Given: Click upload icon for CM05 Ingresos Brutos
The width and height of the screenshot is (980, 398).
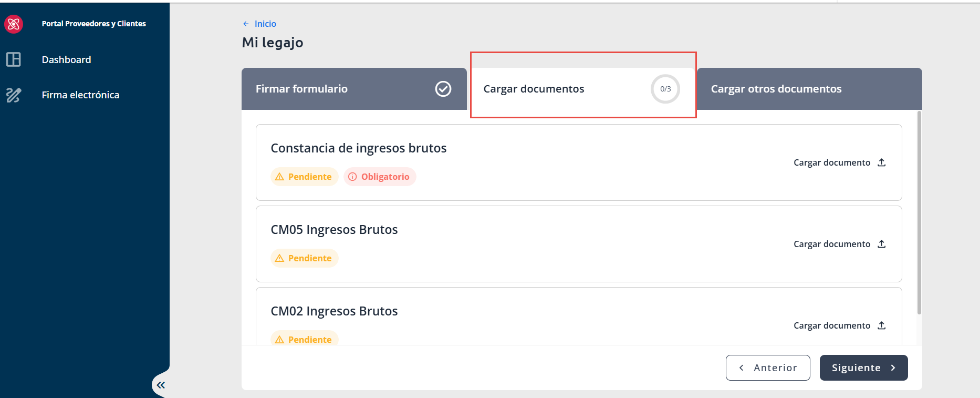Looking at the screenshot, I should click(x=882, y=244).
